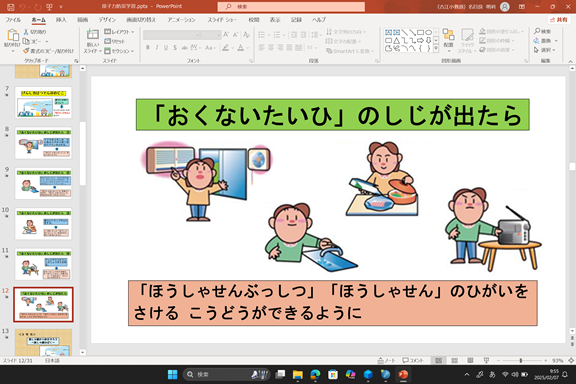The height and width of the screenshot is (384, 576).
Task: Select slide 13 thumbnail
Action: [43, 342]
